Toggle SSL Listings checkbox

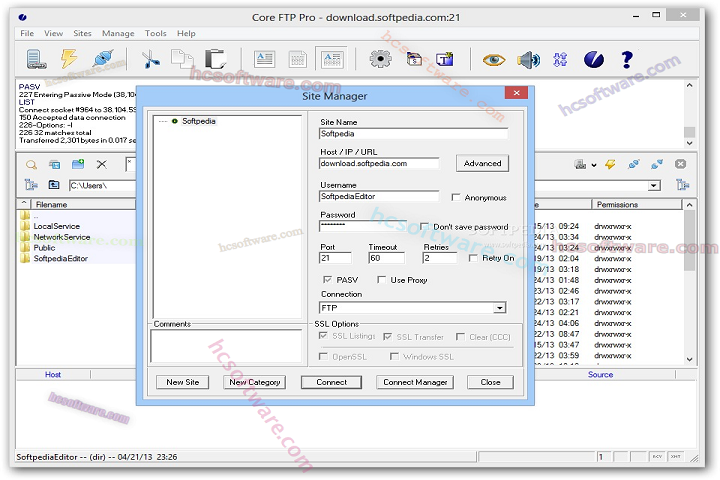click(x=323, y=336)
